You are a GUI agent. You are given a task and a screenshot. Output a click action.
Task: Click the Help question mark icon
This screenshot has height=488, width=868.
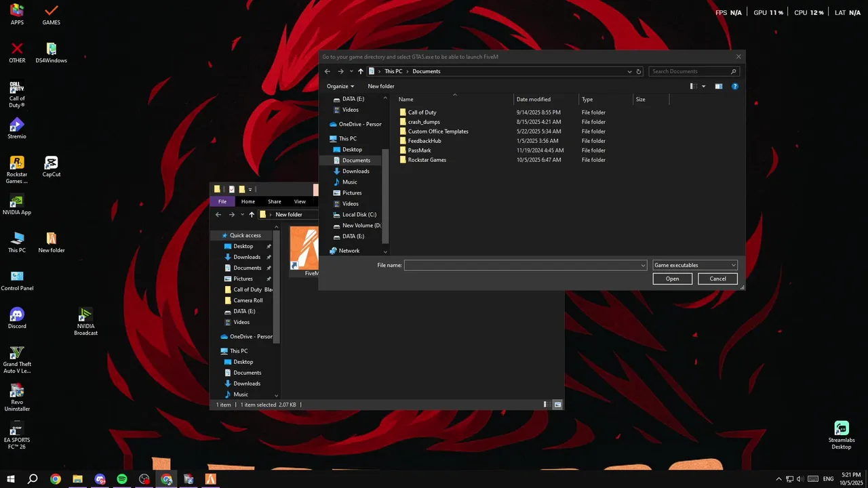(734, 86)
